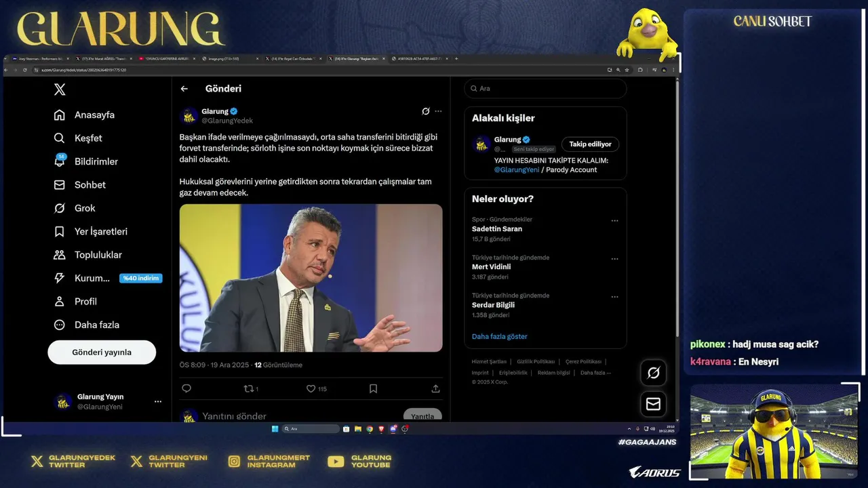Click Windows taskbar search box
Screen dimensions: 868x488
tap(311, 429)
